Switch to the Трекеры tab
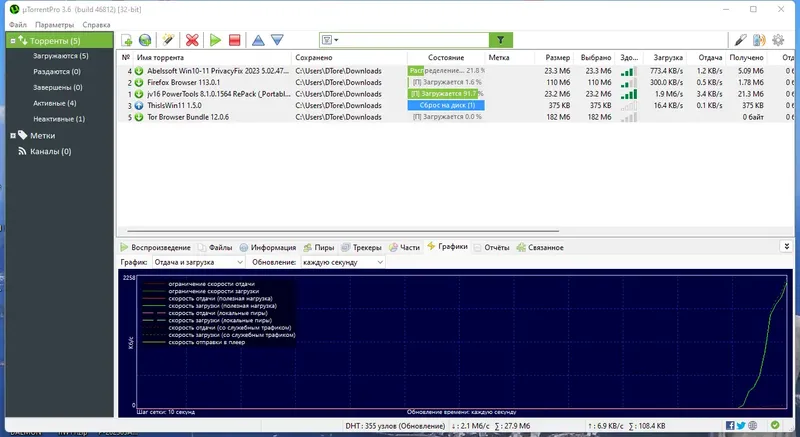 (x=361, y=247)
